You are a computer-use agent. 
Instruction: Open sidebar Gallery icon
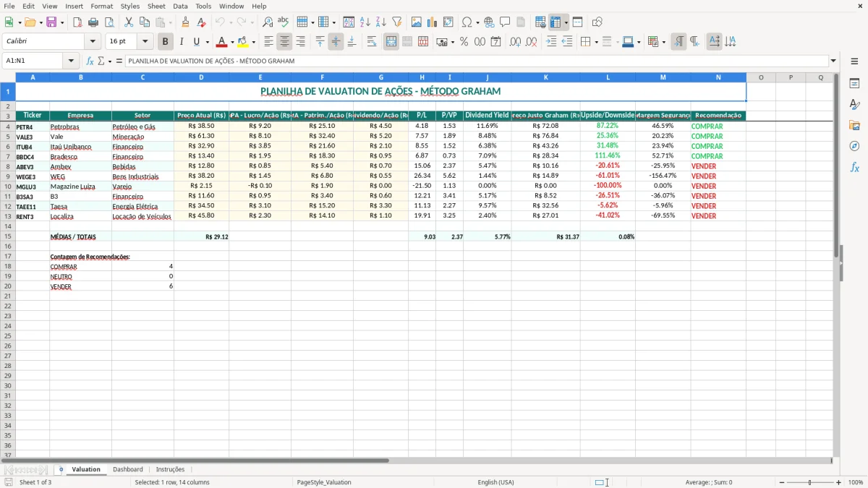854,125
